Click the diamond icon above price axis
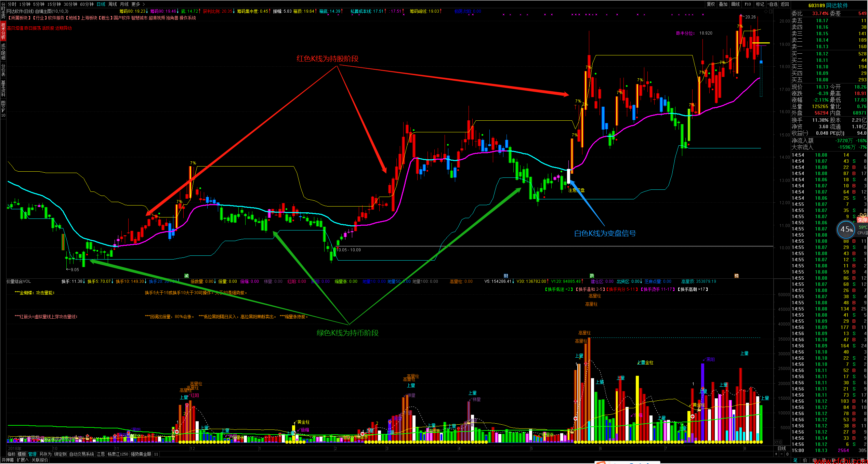The width and height of the screenshot is (868, 464). [x=766, y=11]
